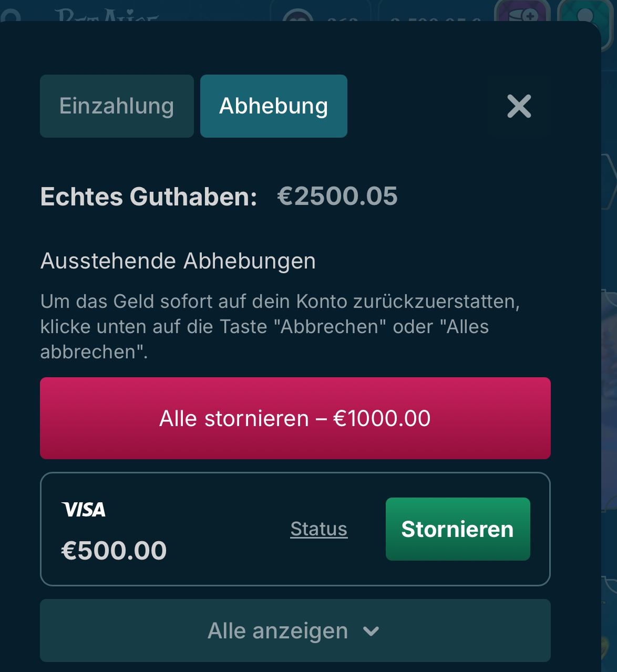Open the Status link for the VISA withdrawal

tap(318, 529)
